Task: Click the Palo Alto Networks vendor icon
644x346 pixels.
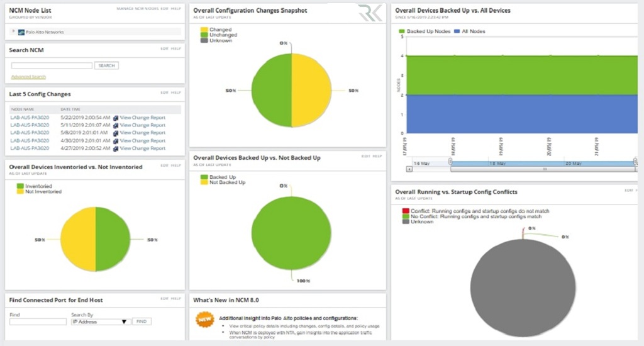Action: pyautogui.click(x=21, y=32)
